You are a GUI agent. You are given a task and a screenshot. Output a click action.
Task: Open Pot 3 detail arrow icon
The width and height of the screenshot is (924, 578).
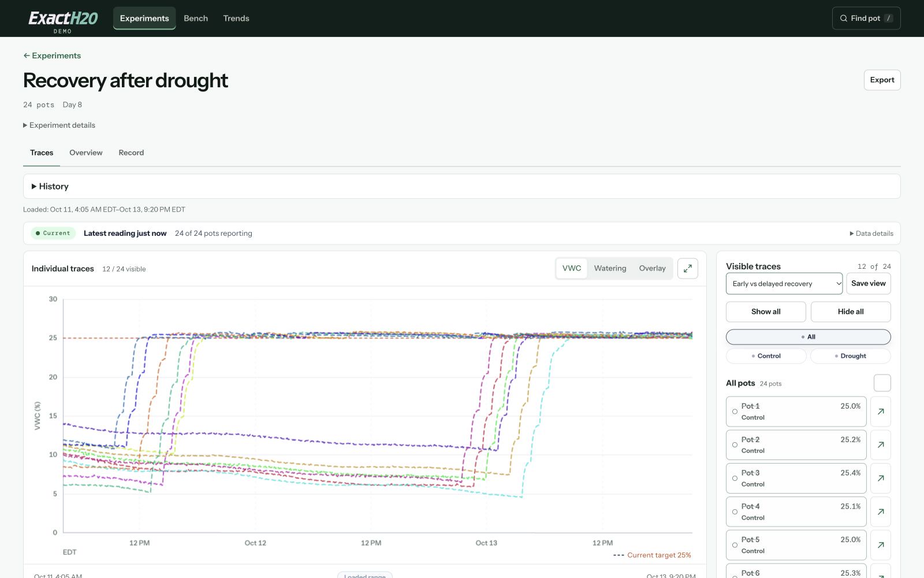coord(881,478)
